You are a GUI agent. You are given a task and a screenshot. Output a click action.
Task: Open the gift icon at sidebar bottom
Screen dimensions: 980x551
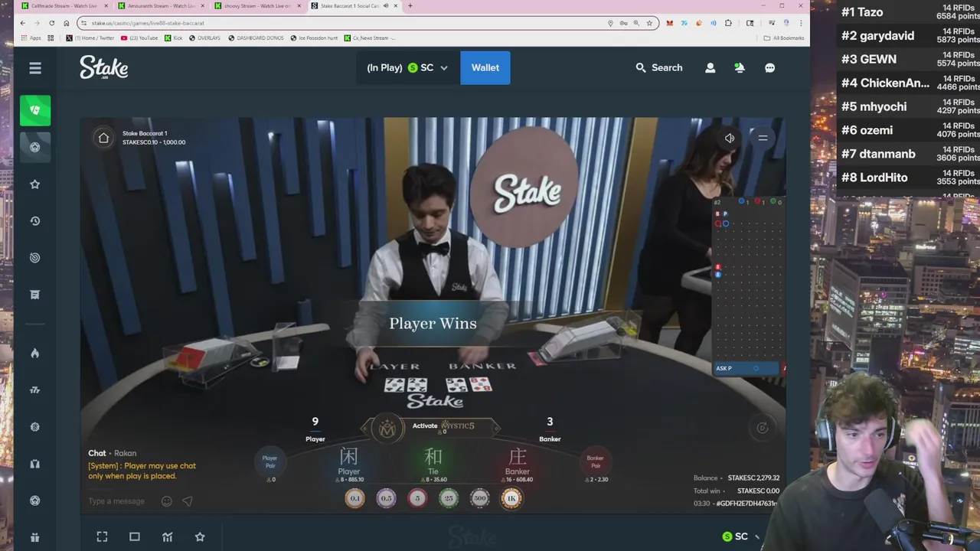tap(35, 537)
